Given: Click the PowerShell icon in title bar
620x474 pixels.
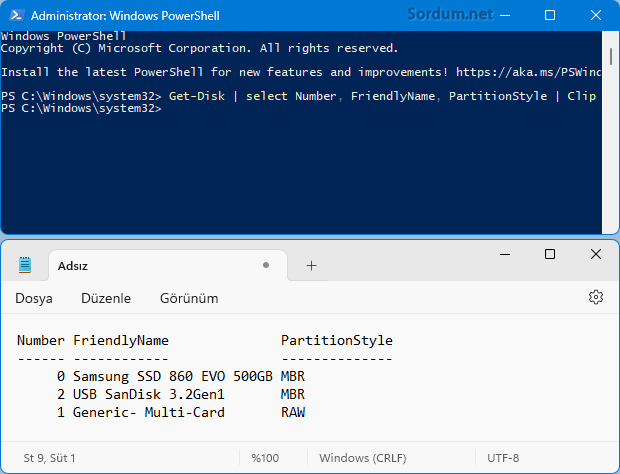Looking at the screenshot, I should 17,15.
